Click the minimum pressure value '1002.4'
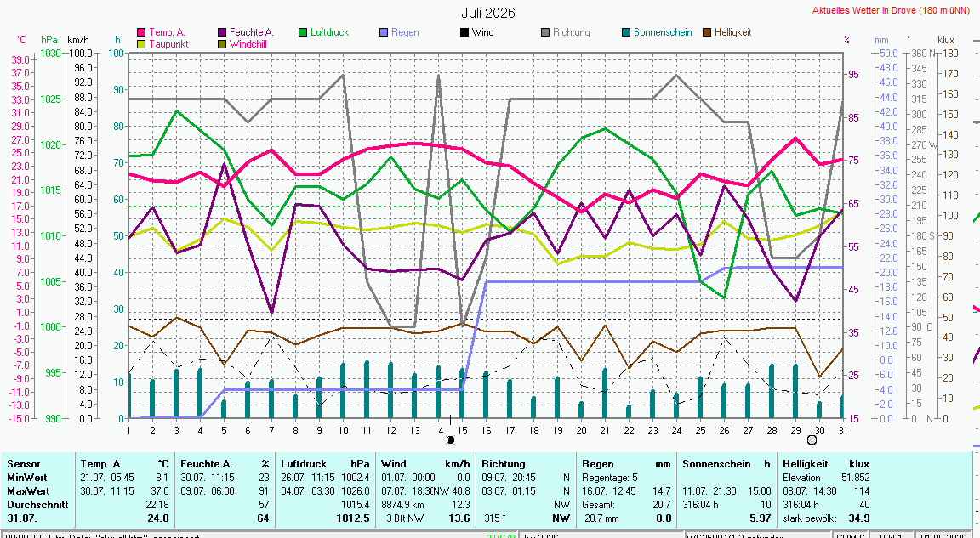Image resolution: width=980 pixels, height=538 pixels. tap(355, 478)
